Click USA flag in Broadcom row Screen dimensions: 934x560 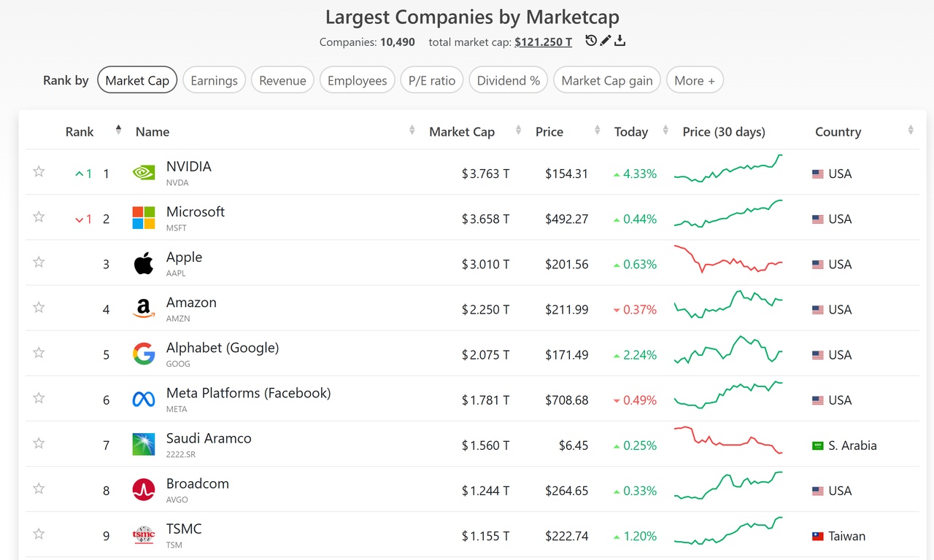point(818,491)
